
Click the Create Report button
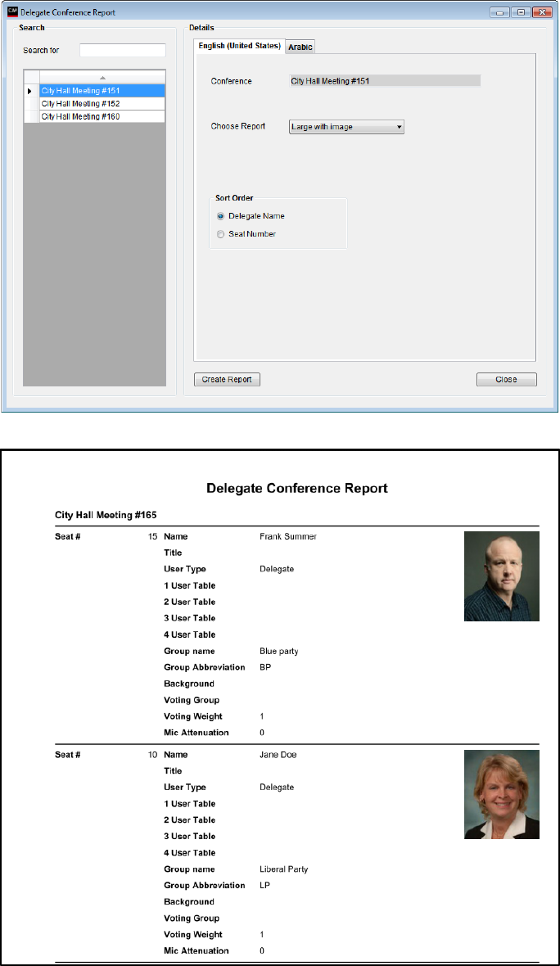(x=228, y=380)
